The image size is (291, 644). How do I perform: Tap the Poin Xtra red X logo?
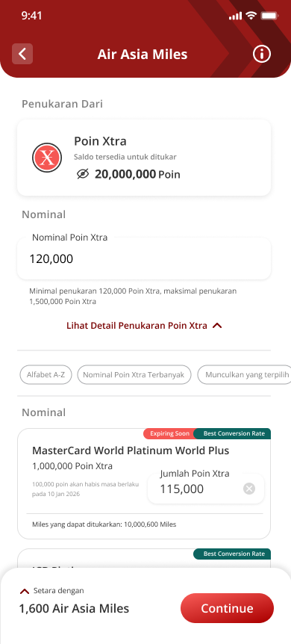47,158
